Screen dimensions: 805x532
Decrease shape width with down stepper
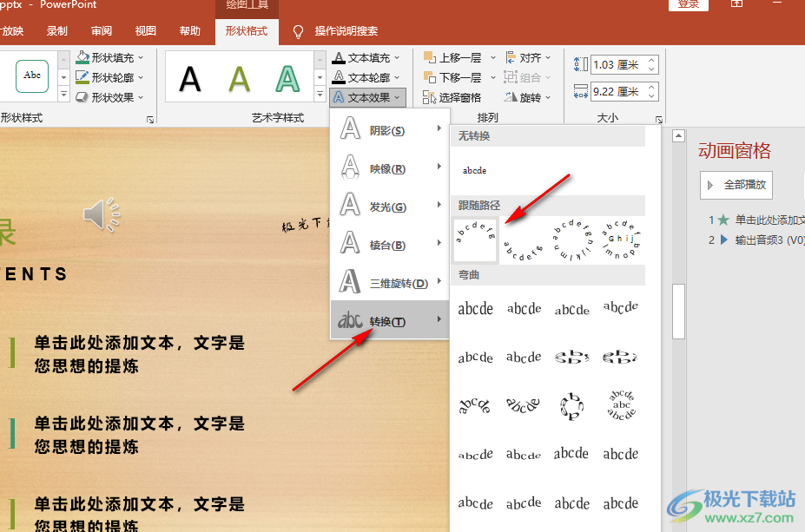(651, 96)
